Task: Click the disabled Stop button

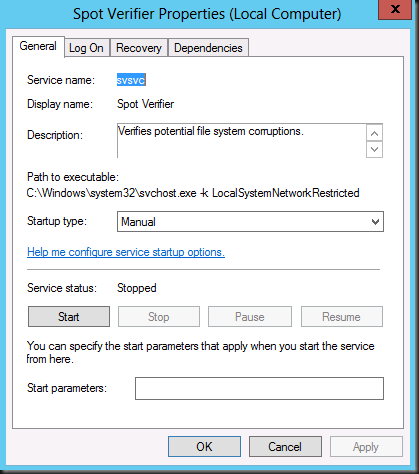Action: pyautogui.click(x=159, y=317)
